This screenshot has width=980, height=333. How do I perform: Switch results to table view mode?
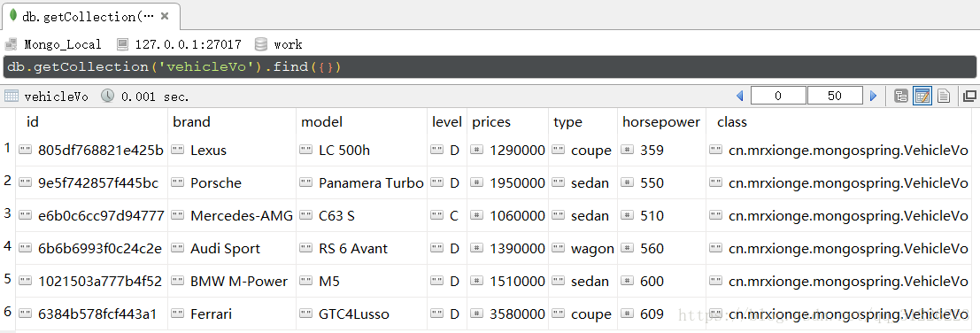pos(922,97)
